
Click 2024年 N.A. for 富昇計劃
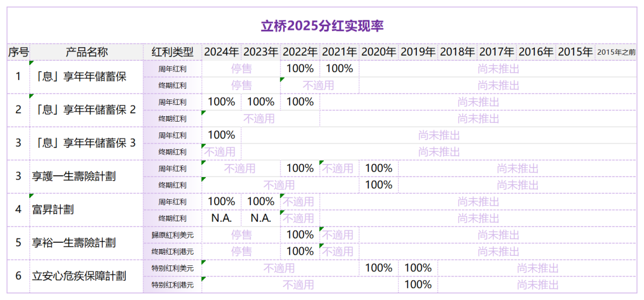[221, 218]
